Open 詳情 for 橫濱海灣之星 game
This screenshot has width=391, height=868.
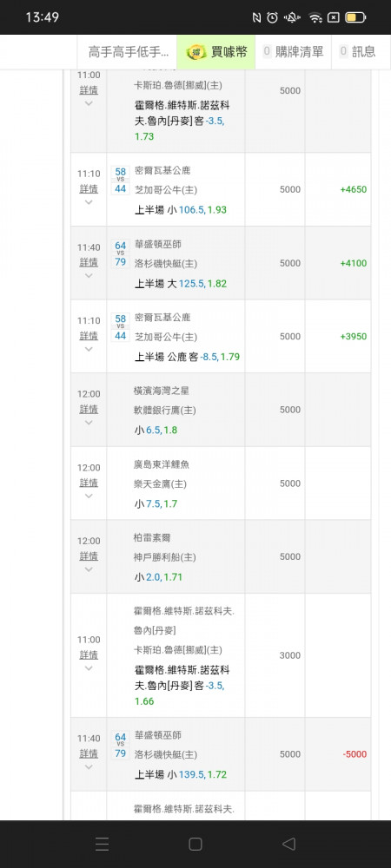tap(89, 409)
